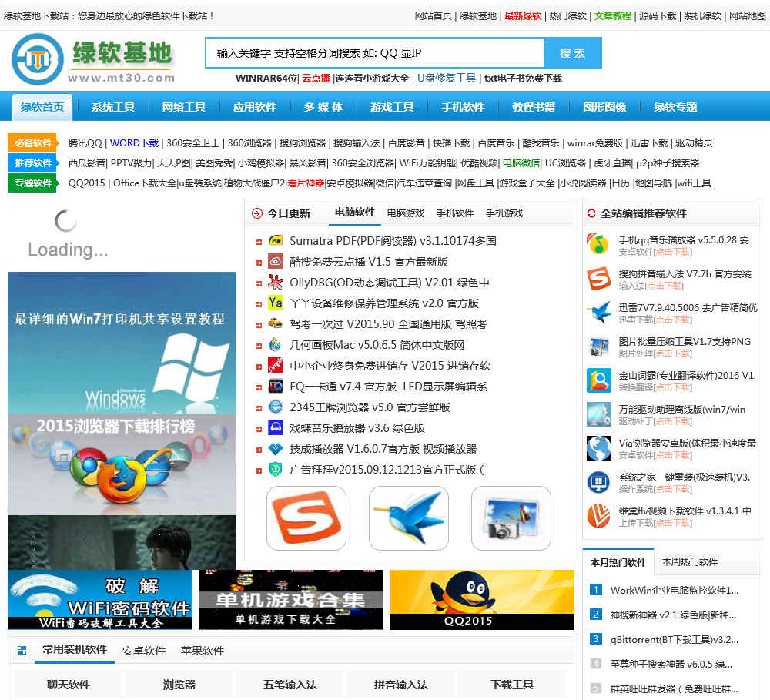770x700 pixels.
Task: Click the 全站编辑推荐软件 refresh icon
Action: click(x=591, y=213)
